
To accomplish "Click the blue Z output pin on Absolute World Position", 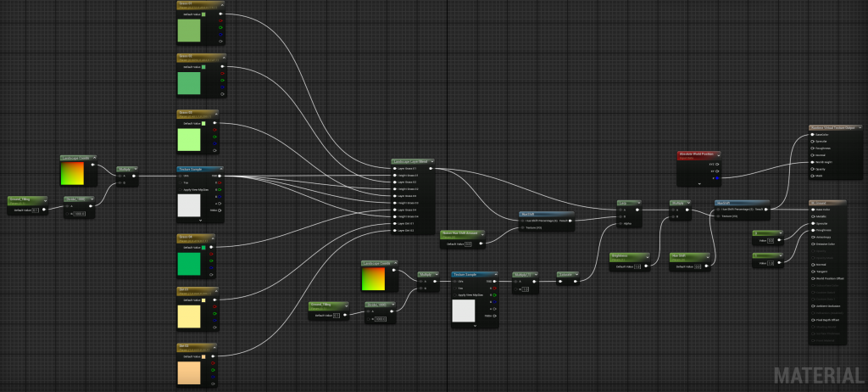I will 716,178.
